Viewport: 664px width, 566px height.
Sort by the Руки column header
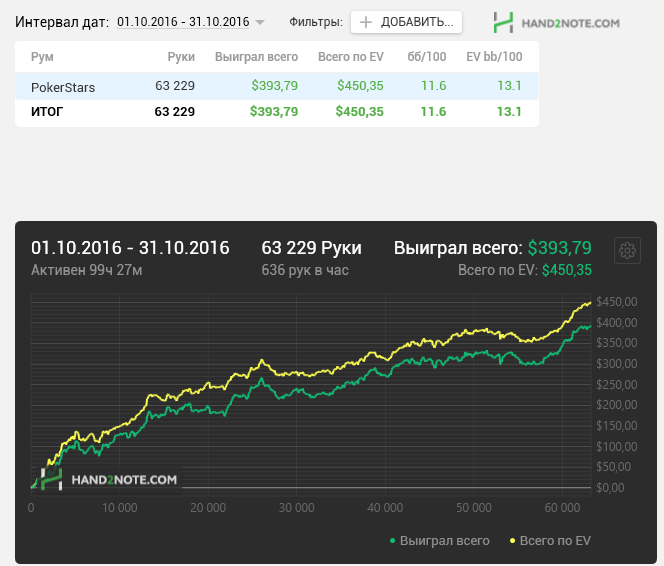pyautogui.click(x=181, y=57)
